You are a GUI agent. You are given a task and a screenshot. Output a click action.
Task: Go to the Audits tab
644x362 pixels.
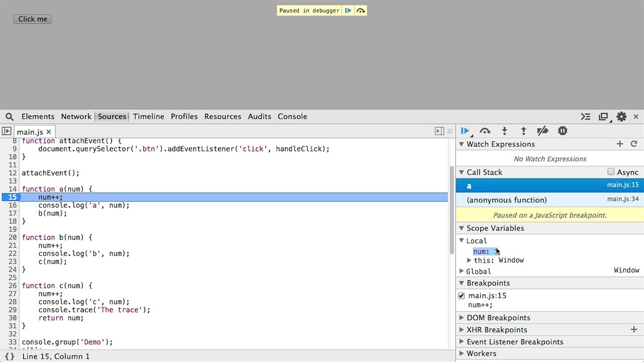coord(260,117)
